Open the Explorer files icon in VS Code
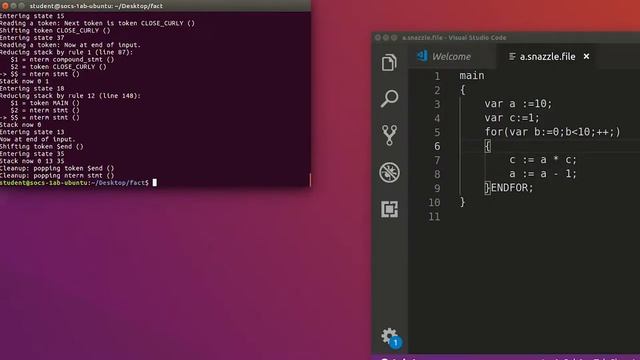 coord(389,62)
